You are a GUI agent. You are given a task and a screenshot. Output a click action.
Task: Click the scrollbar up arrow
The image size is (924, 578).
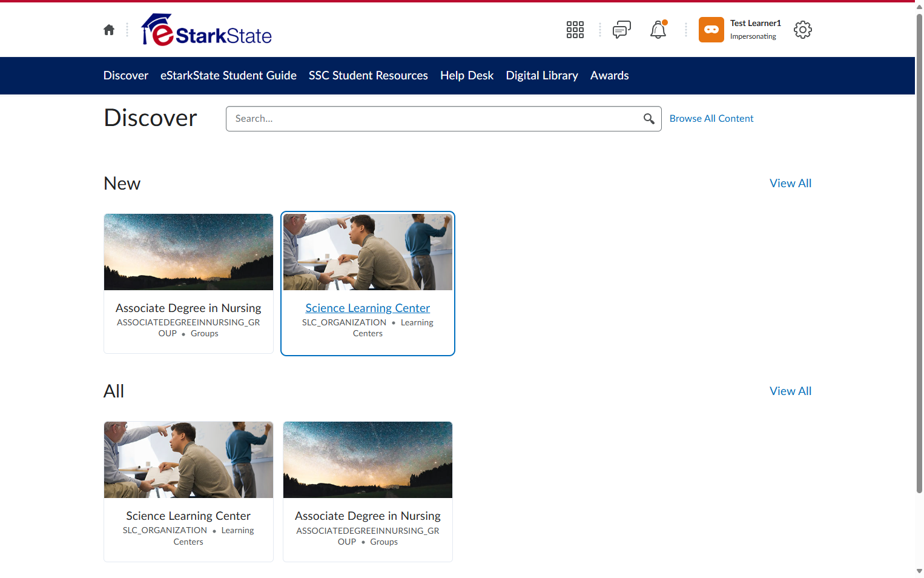pyautogui.click(x=919, y=7)
